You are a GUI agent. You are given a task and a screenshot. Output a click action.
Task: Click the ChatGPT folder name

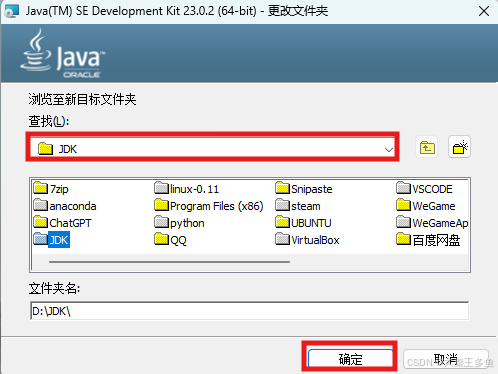(70, 223)
